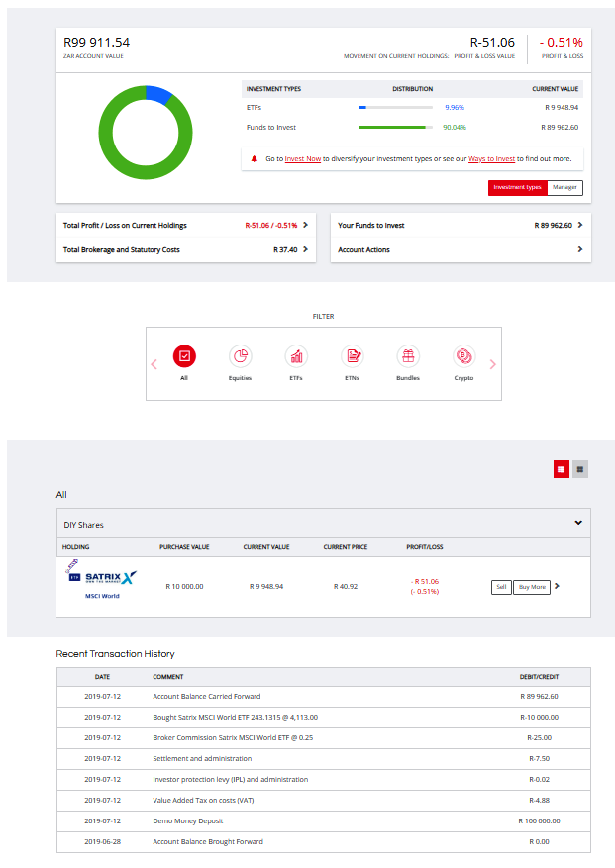Click the donut distribution chart
Viewport: 615px width, 868px height.
(x=146, y=133)
